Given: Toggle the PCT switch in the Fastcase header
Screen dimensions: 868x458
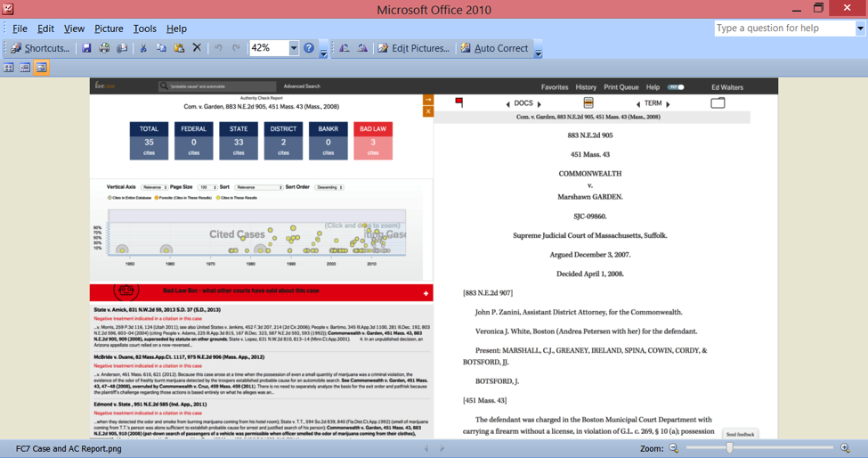Looking at the screenshot, I should [x=676, y=87].
